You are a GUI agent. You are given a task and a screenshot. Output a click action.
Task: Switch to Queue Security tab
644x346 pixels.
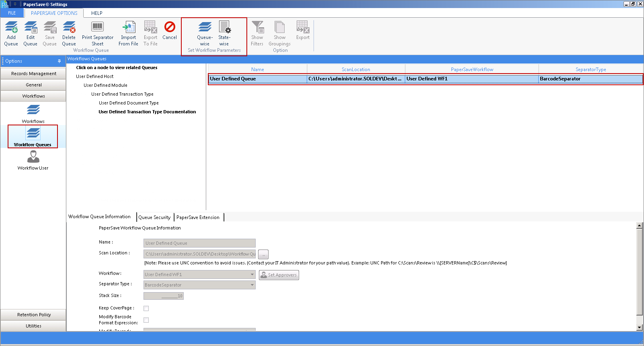(154, 217)
